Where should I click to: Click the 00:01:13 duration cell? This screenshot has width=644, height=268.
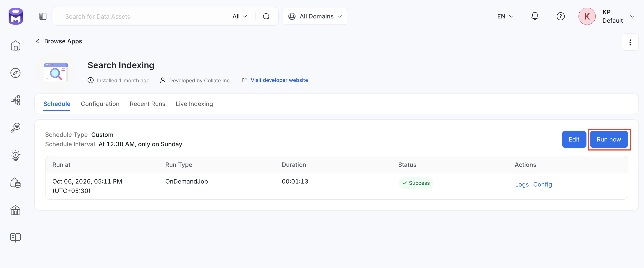pyautogui.click(x=295, y=181)
